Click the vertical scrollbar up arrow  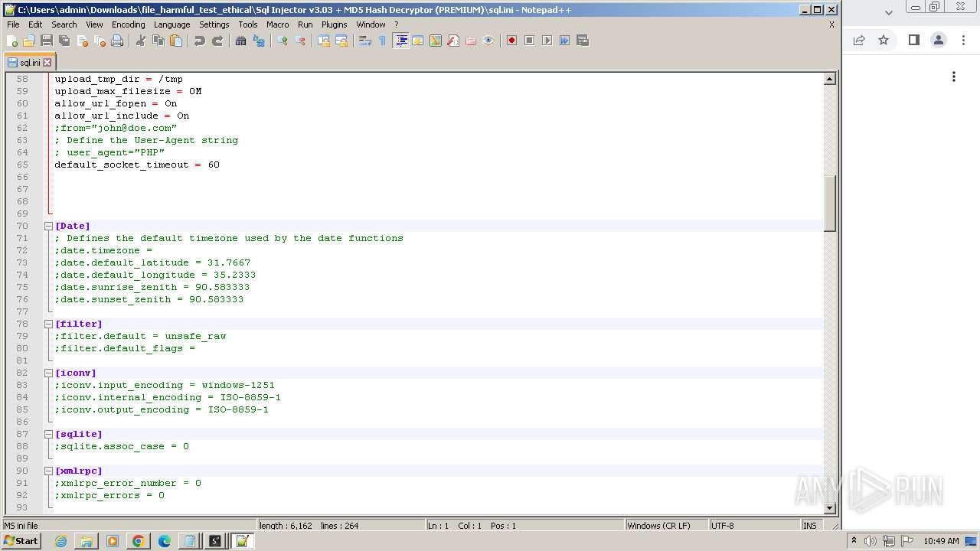tap(829, 79)
